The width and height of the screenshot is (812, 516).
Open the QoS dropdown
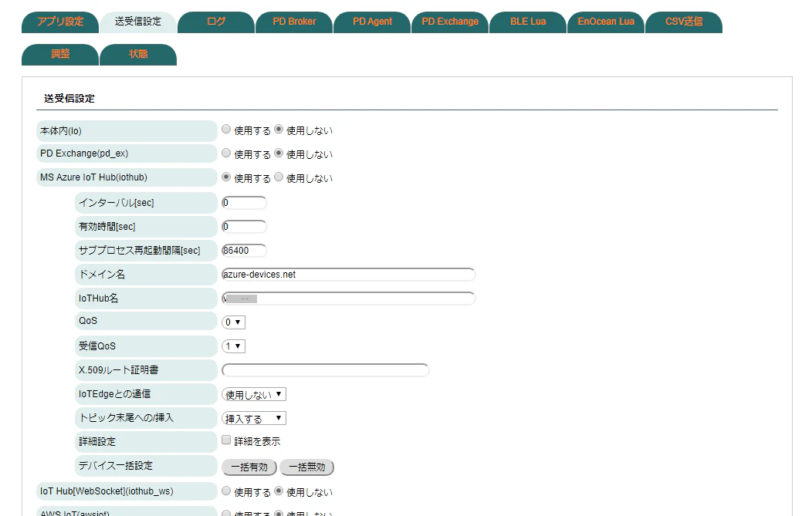(x=234, y=322)
